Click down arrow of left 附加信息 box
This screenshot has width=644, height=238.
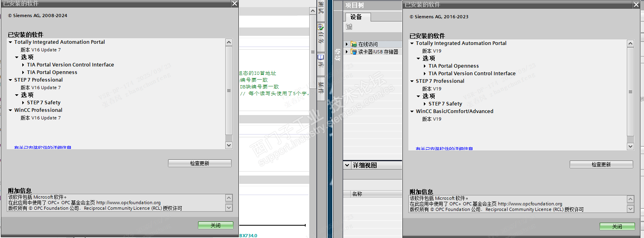[229, 207]
